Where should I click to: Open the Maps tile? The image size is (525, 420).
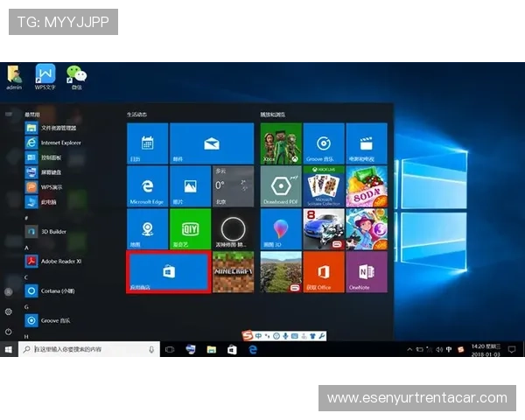click(x=147, y=229)
